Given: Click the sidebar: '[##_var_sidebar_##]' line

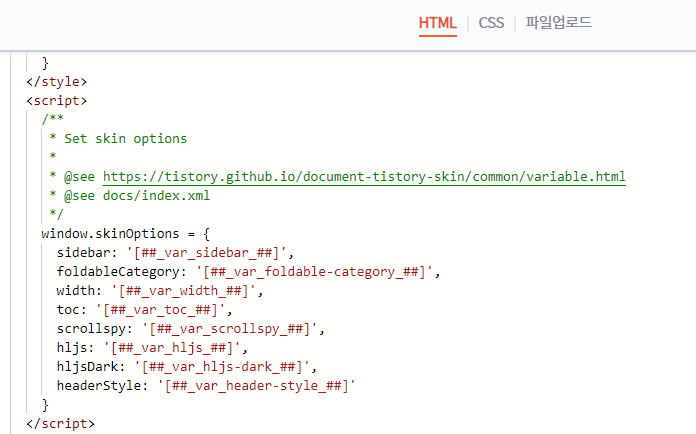Looking at the screenshot, I should pyautogui.click(x=175, y=253).
